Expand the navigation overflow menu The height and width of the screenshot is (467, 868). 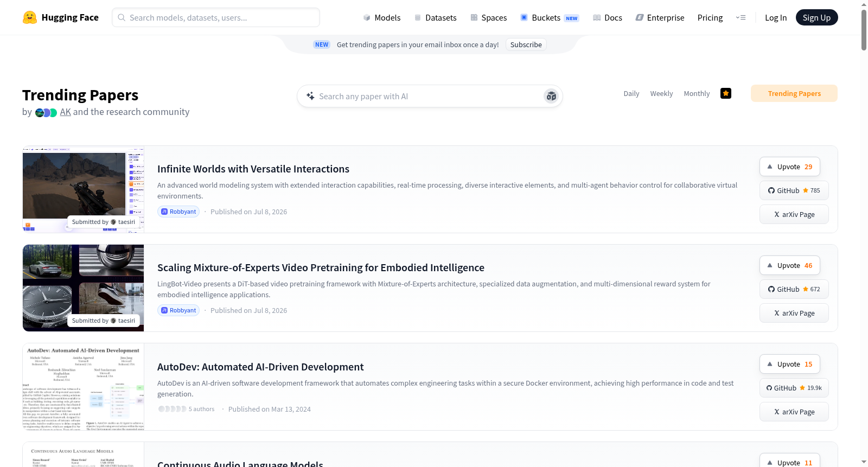tap(741, 17)
